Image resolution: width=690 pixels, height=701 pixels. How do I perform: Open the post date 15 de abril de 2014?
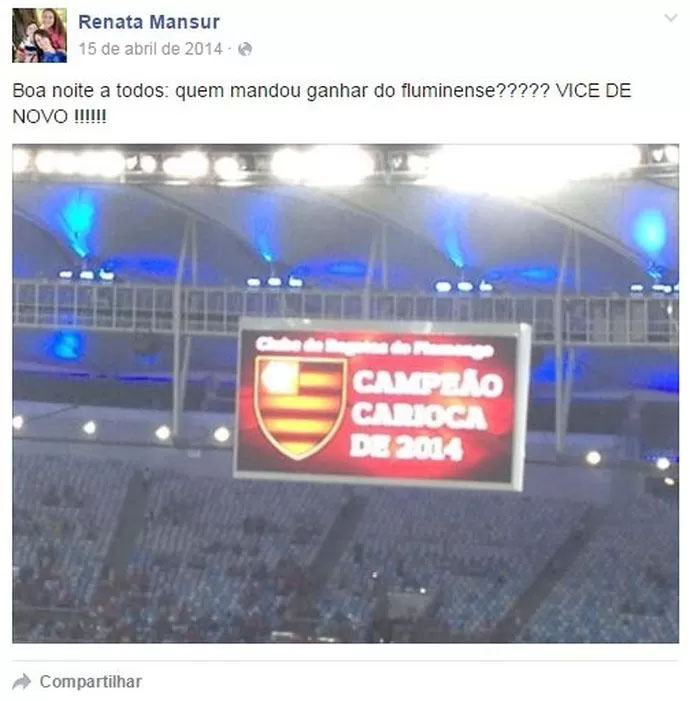pyautogui.click(x=151, y=49)
